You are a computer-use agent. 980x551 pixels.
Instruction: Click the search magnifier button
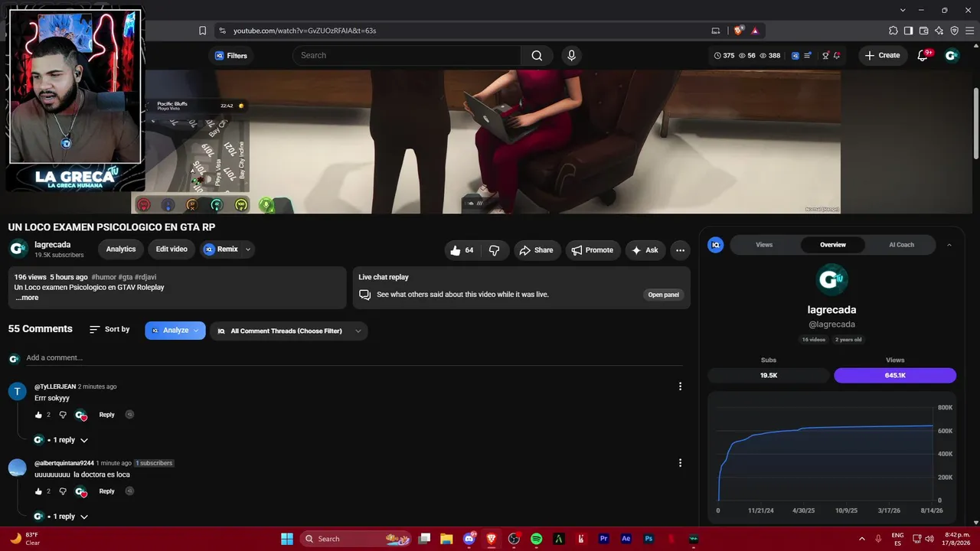pyautogui.click(x=537, y=56)
